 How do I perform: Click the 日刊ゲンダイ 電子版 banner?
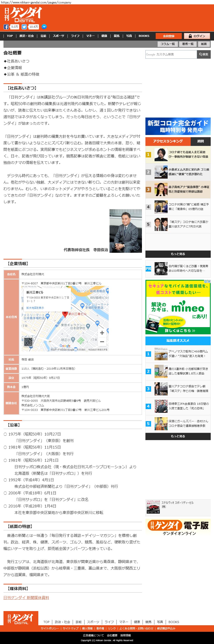click(x=178, y=528)
